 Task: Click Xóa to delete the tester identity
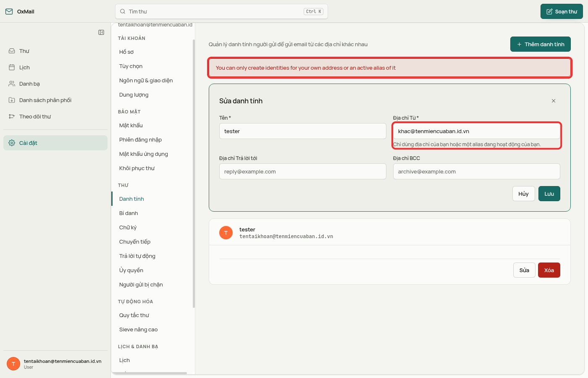point(549,270)
